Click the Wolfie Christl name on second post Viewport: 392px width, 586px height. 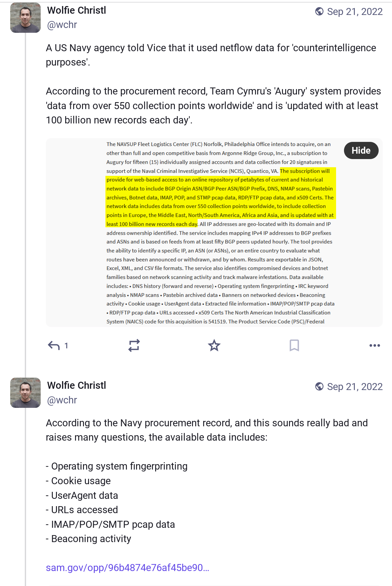[x=77, y=386]
